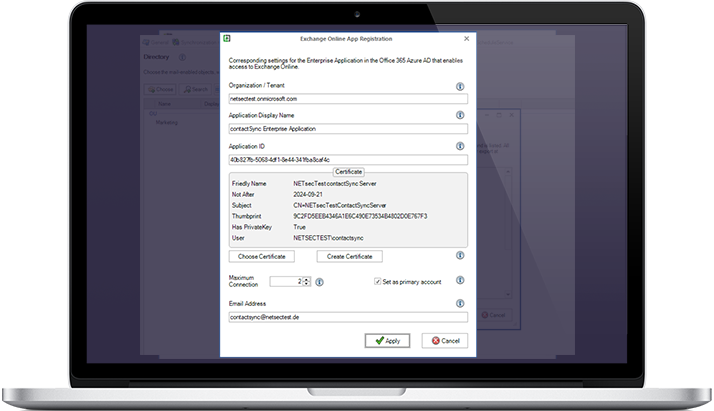Image resolution: width=714 pixels, height=411 pixels.
Task: Cancel the Exchange Online App Registration dialog
Action: [444, 341]
